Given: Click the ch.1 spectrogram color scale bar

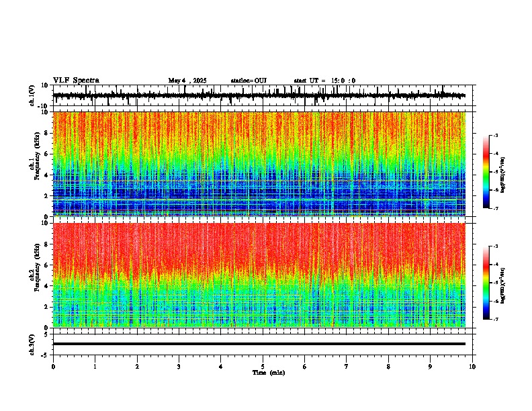Looking at the screenshot, I should coord(486,172).
